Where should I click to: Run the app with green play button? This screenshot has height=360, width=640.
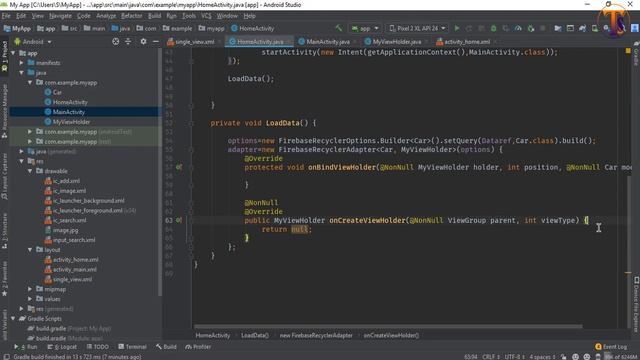pyautogui.click(x=457, y=28)
